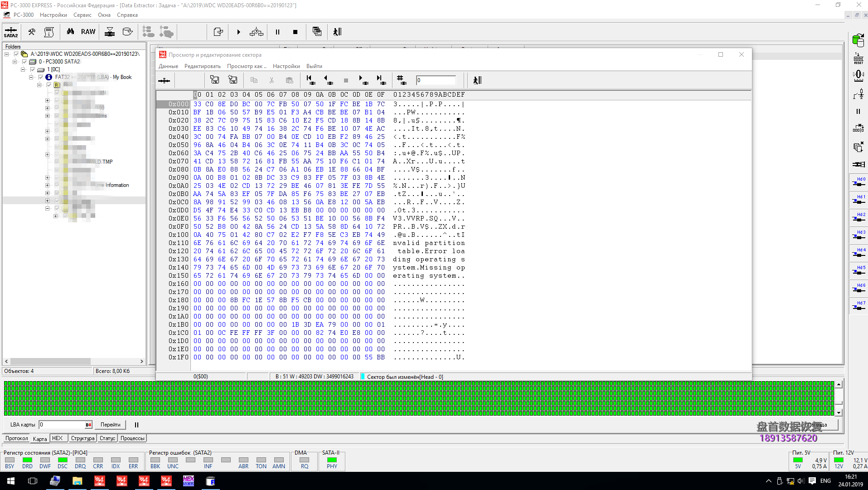Open the Просмотр как.. menu
This screenshot has height=490, width=868.
pos(247,66)
